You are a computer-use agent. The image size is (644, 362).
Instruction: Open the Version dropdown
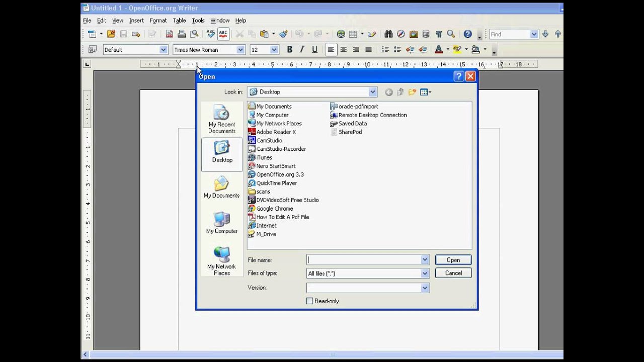tap(425, 288)
